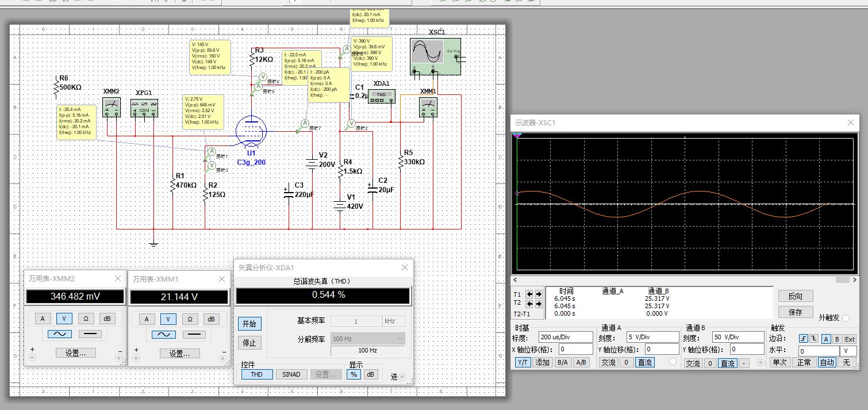868x410 pixels.
Task: Edit timebase 标度 200 us/Div field
Action: tap(566, 337)
